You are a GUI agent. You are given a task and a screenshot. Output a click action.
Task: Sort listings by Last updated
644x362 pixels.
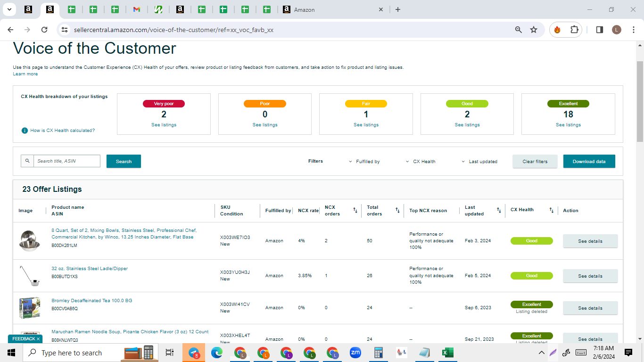(499, 210)
